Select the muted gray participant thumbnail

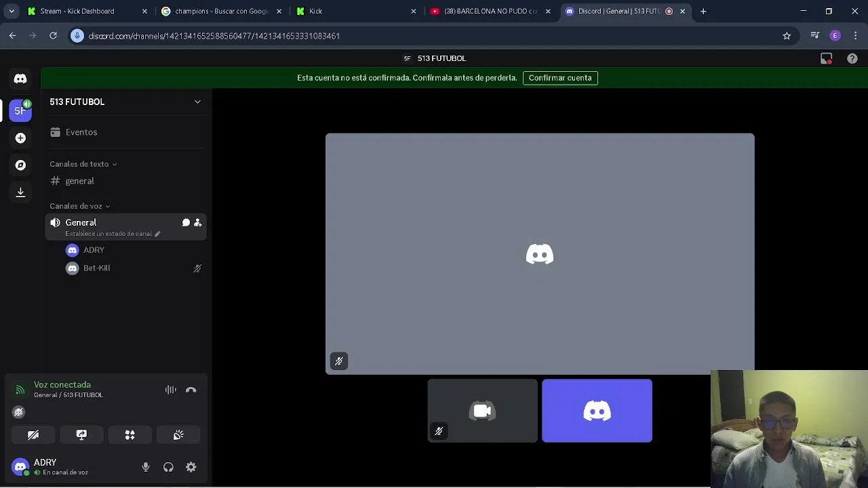[x=482, y=411]
